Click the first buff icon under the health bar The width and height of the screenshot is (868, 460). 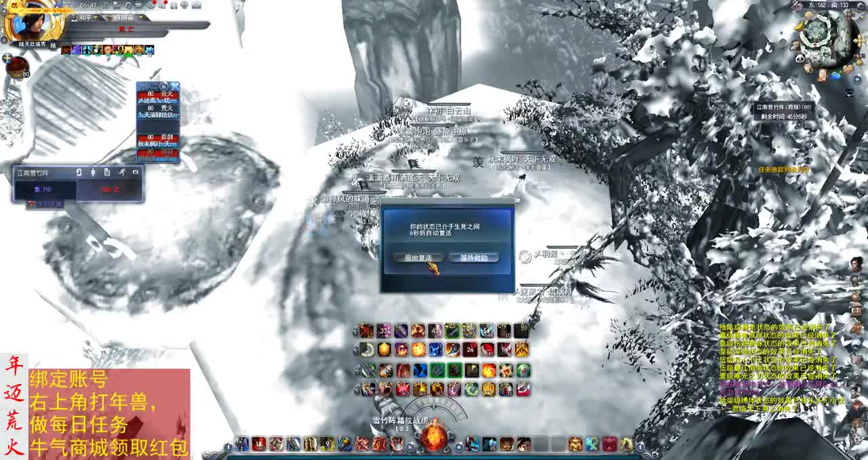pyautogui.click(x=66, y=50)
